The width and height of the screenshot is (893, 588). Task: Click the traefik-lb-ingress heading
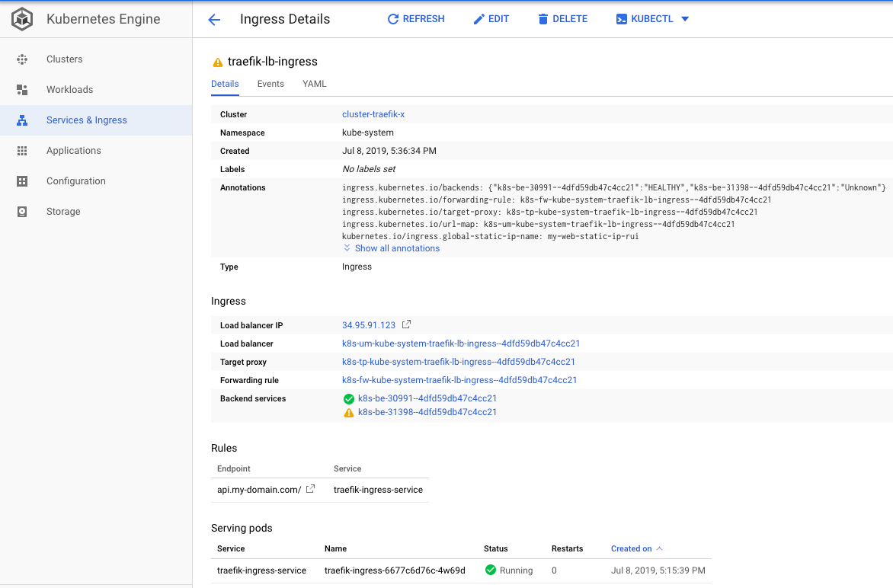click(273, 62)
